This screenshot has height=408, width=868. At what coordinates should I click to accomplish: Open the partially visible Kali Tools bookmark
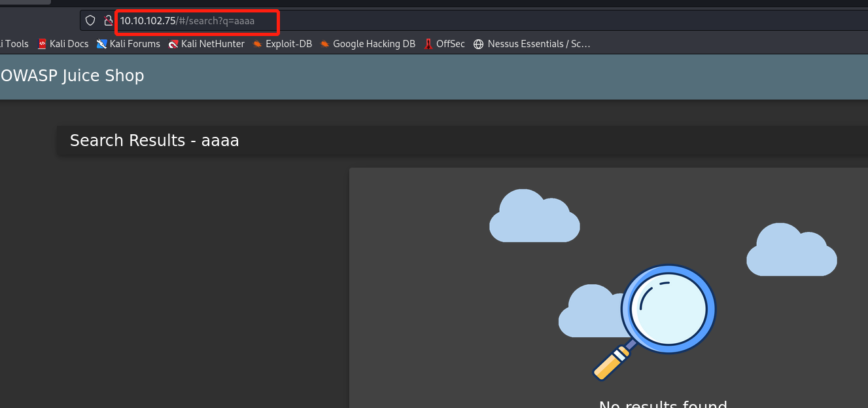point(16,44)
